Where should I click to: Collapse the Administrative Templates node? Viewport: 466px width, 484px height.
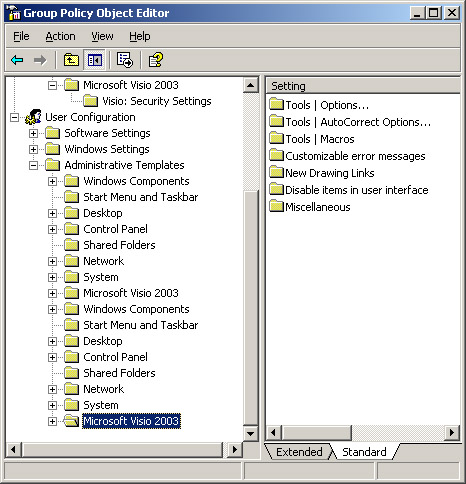[33, 165]
